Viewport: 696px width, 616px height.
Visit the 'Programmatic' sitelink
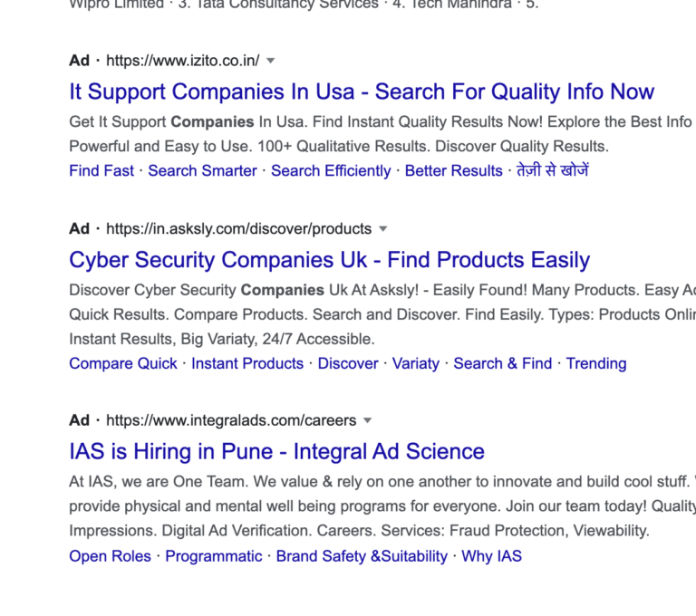tap(214, 556)
